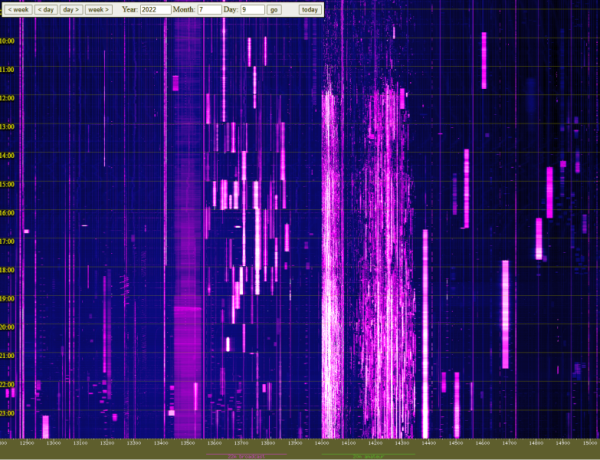Jump forward a week with 'week >'
This screenshot has width=600, height=460.
97,9
